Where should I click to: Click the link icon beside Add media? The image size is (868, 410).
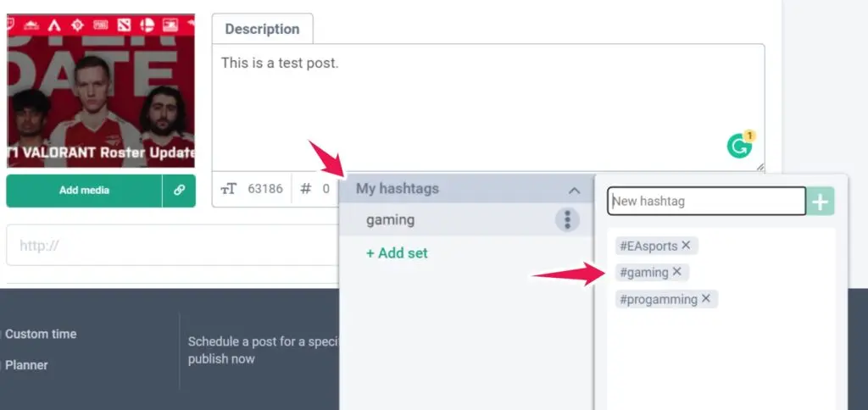coord(179,191)
